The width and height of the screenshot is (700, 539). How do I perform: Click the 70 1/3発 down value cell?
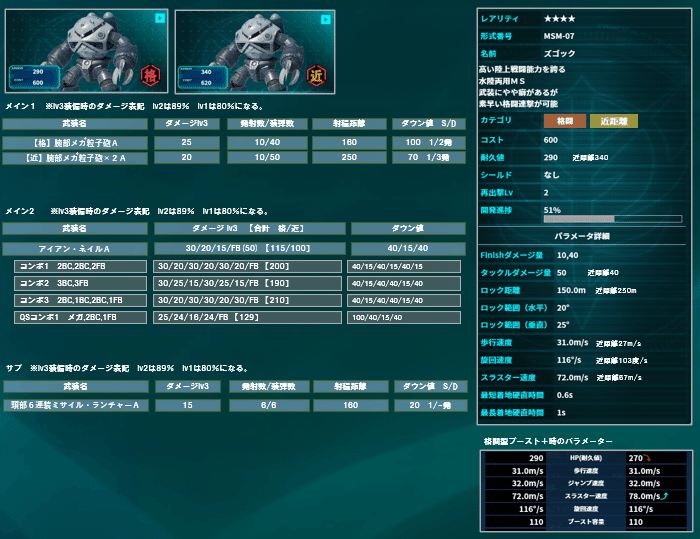tap(429, 157)
